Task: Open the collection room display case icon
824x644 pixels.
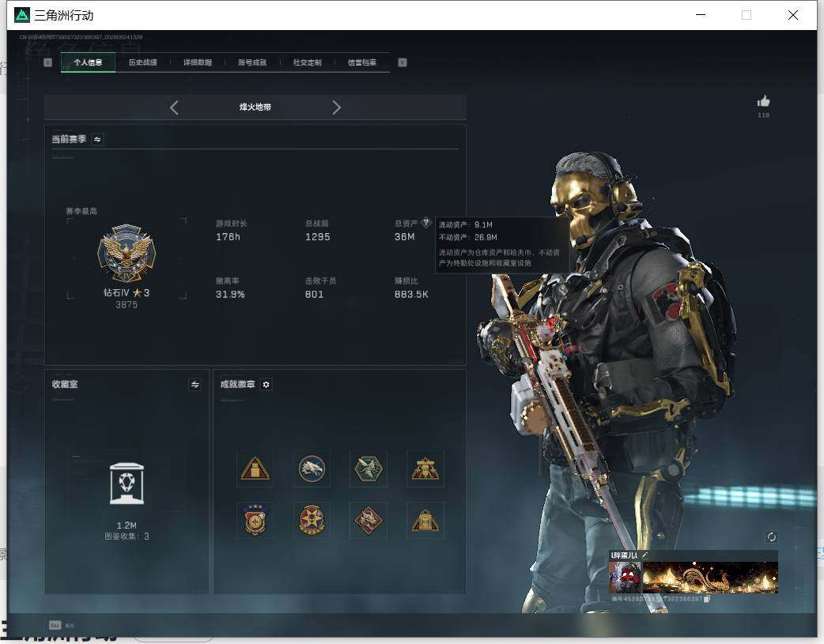Action: [127, 484]
